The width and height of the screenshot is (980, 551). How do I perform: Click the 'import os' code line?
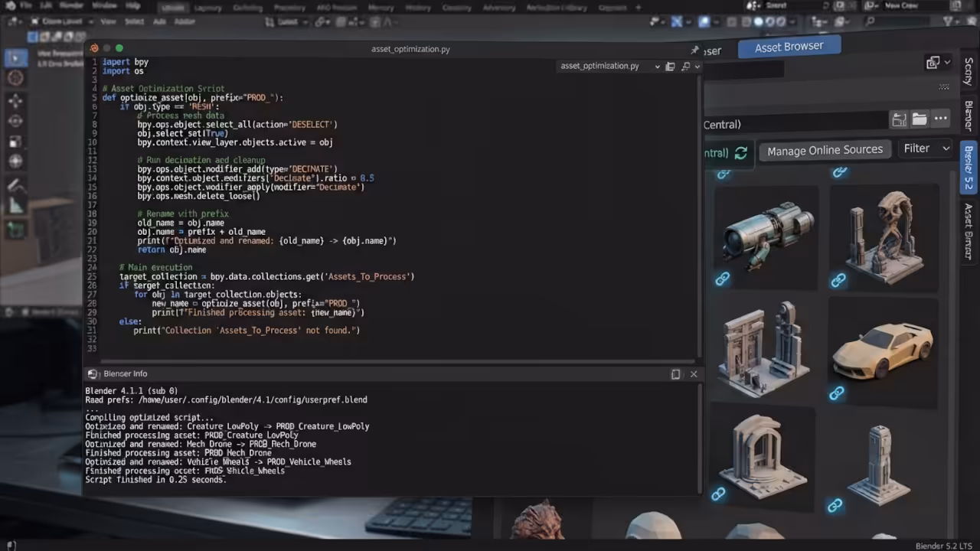[122, 71]
